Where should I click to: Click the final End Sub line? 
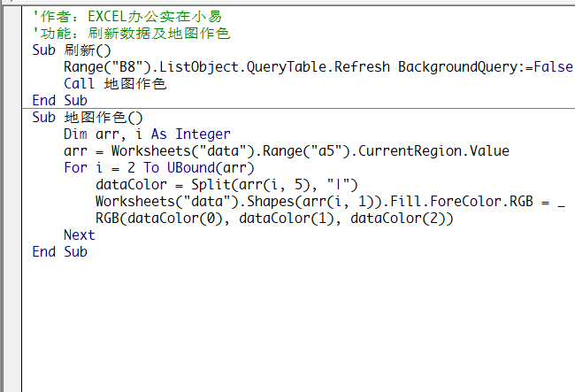click(x=60, y=252)
